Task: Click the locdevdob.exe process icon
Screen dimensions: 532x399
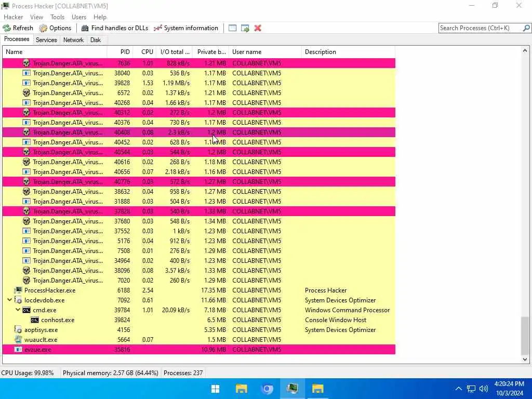Action: 18,300
